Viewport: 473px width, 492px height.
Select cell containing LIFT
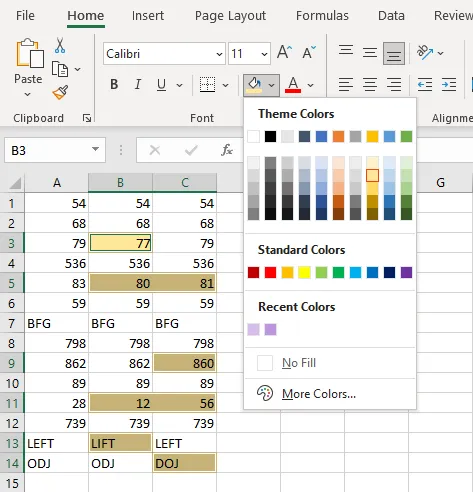(x=120, y=443)
